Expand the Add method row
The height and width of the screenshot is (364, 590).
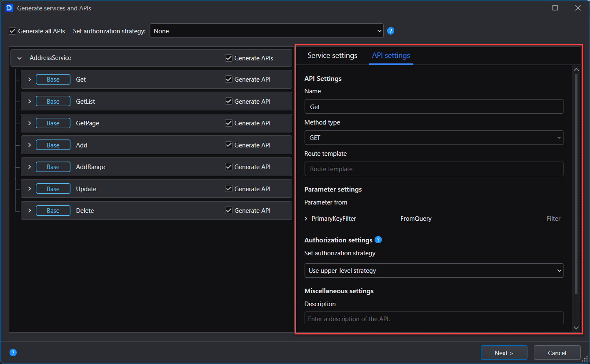30,145
